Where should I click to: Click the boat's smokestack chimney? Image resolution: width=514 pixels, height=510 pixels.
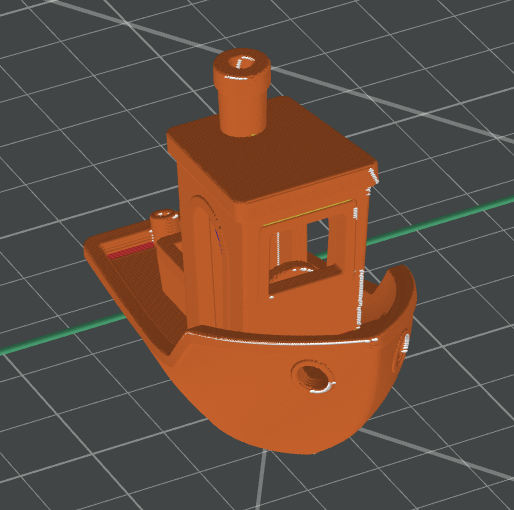(242, 92)
